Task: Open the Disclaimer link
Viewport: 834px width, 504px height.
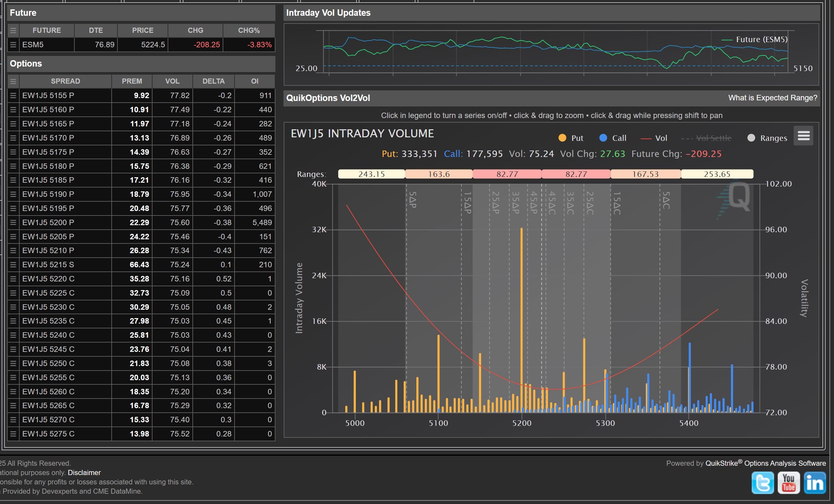Action: coord(84,472)
